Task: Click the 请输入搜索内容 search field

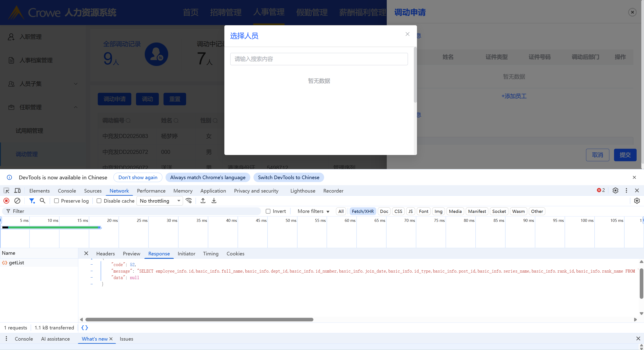Action: [319, 59]
